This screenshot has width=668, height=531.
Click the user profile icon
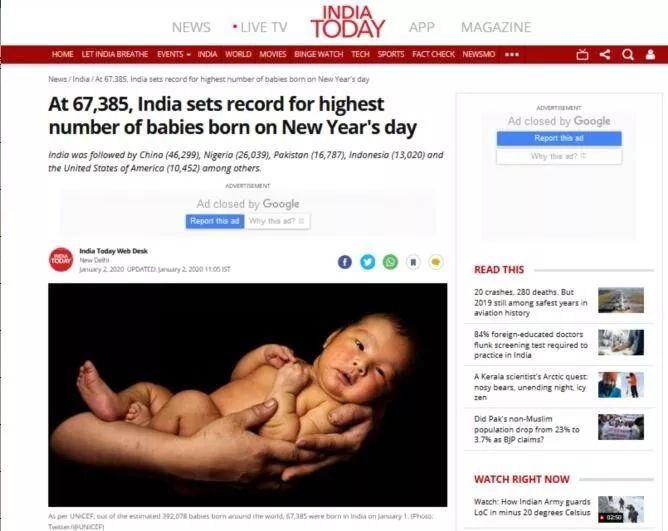tap(650, 55)
